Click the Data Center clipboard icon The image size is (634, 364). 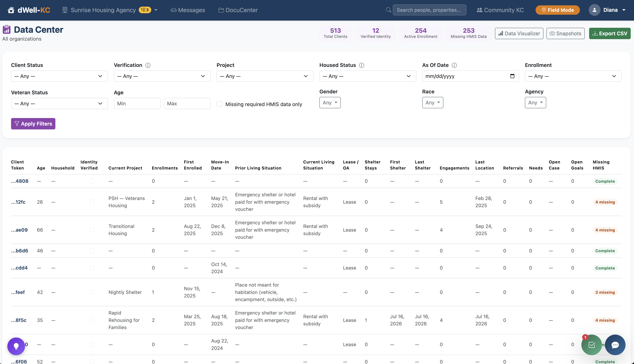6,29
